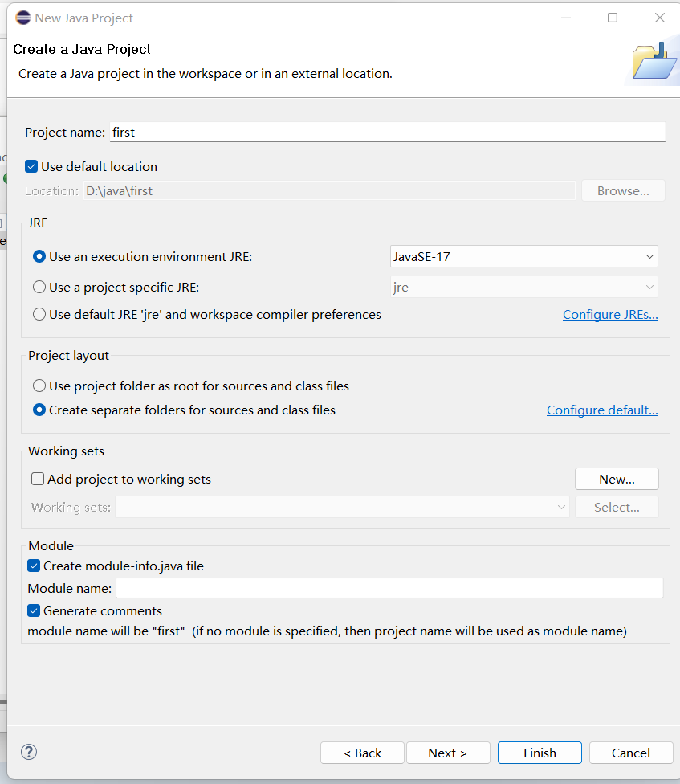
Task: Open the JavaSE-17 execution environment dropdown
Action: click(x=523, y=257)
